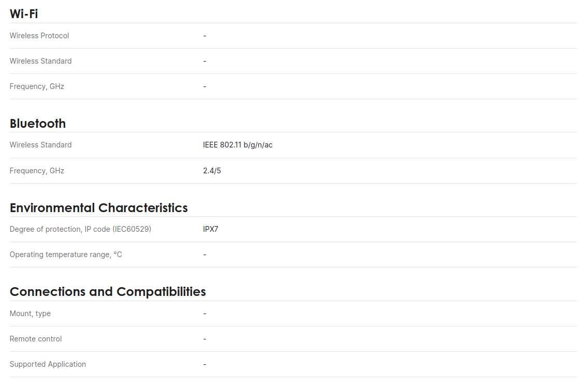Viewport: 588px width, 388px height.
Task: Select IEEE 802.11 b/g/n/ac value
Action: coord(238,145)
